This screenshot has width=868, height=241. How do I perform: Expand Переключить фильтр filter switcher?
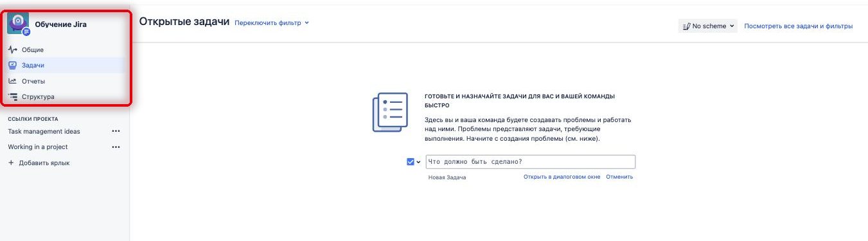[x=272, y=22]
